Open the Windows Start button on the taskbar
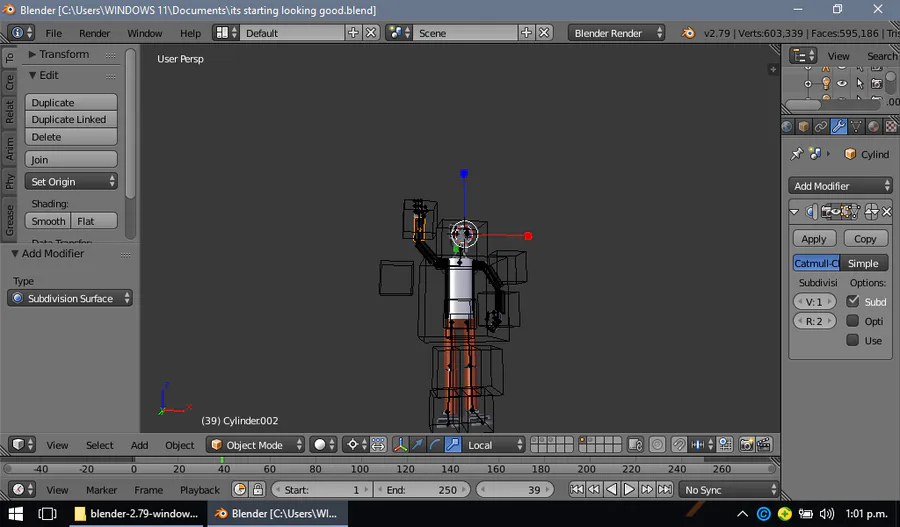 click(x=15, y=513)
